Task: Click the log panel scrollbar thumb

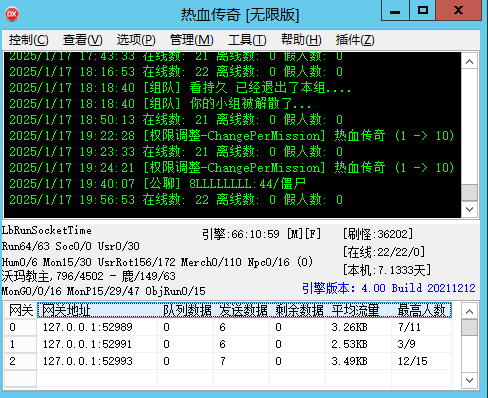Action: [469, 192]
